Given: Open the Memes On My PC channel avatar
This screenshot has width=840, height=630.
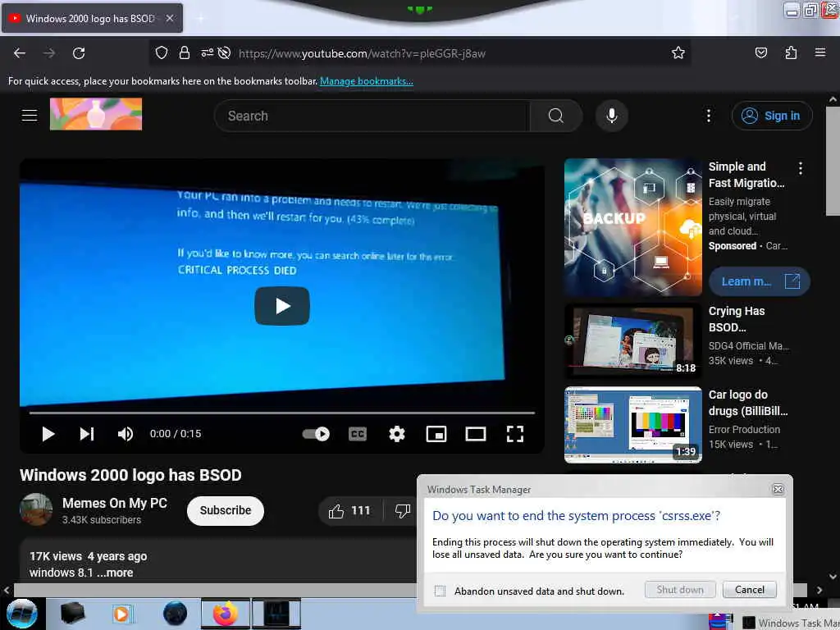Looking at the screenshot, I should point(36,509).
